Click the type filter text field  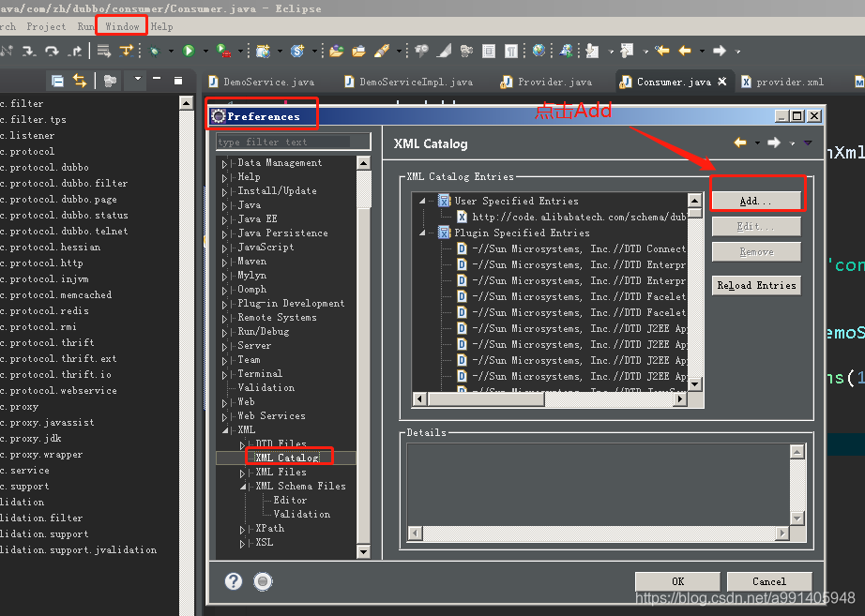pyautogui.click(x=293, y=142)
